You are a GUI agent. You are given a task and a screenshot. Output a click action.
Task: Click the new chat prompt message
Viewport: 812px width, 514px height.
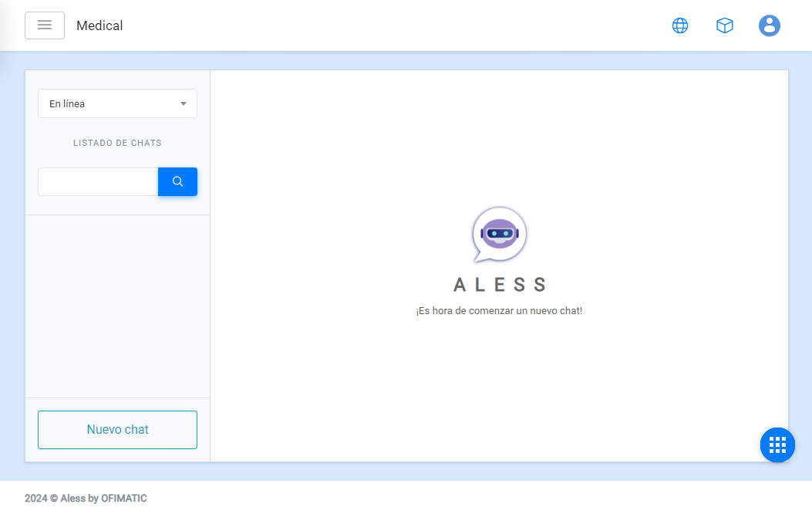click(x=499, y=311)
